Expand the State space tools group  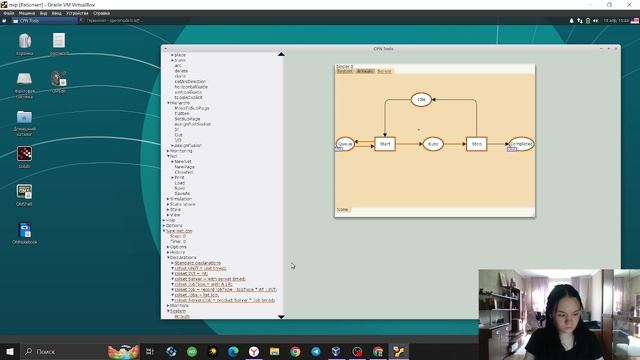pyautogui.click(x=168, y=204)
